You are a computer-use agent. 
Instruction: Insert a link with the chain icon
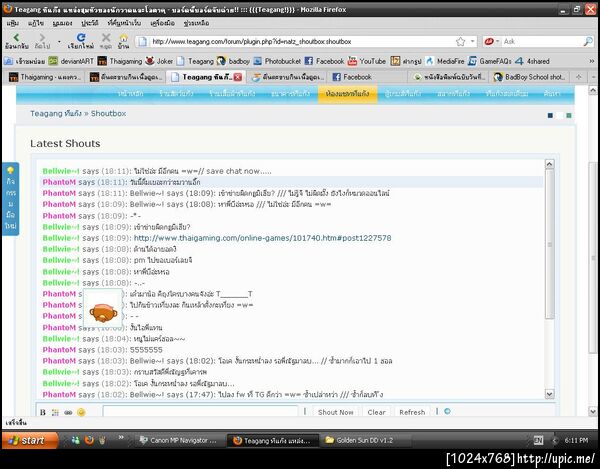tap(68, 412)
